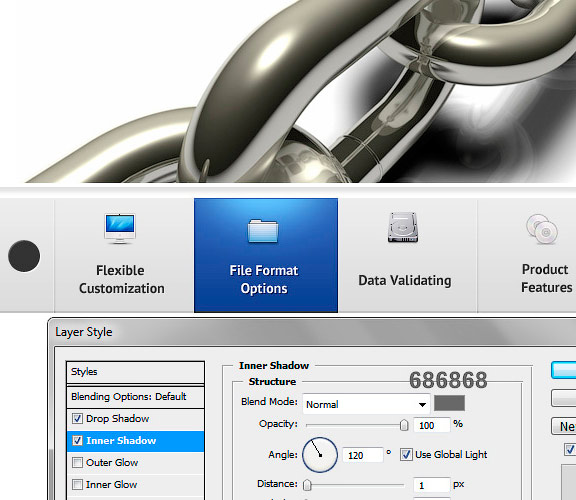Click the angle dial control
The height and width of the screenshot is (500, 576).
click(x=320, y=455)
